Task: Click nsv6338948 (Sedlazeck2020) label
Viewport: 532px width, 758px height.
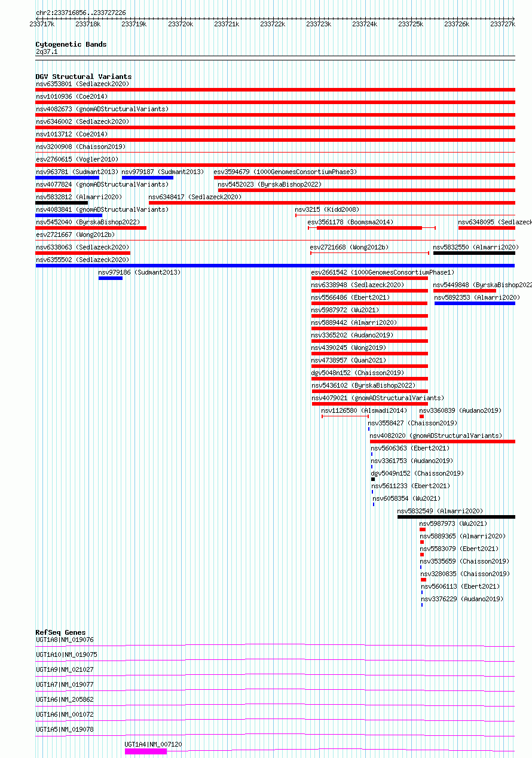Action: 358,285
